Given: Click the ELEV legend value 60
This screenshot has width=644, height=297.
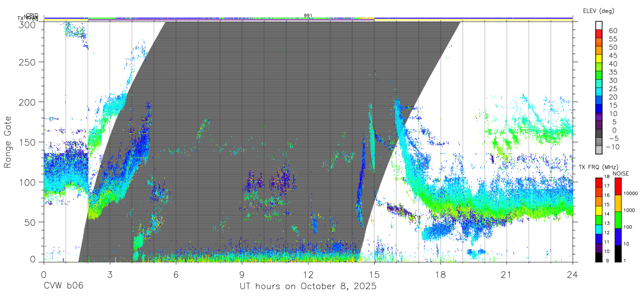Looking at the screenshot, I should coord(613,31).
